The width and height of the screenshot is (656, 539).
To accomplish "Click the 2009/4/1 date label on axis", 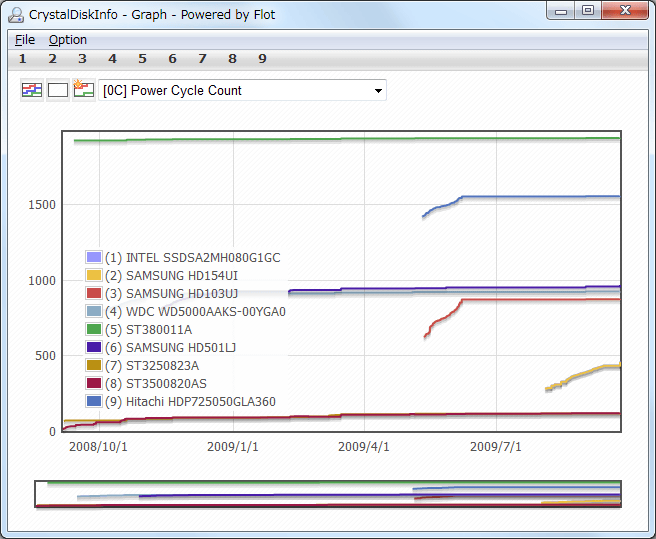I will pyautogui.click(x=364, y=446).
